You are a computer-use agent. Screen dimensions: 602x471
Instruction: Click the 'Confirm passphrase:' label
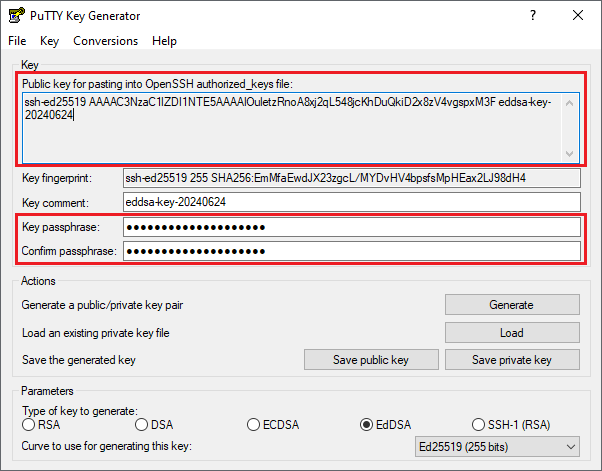(69, 251)
